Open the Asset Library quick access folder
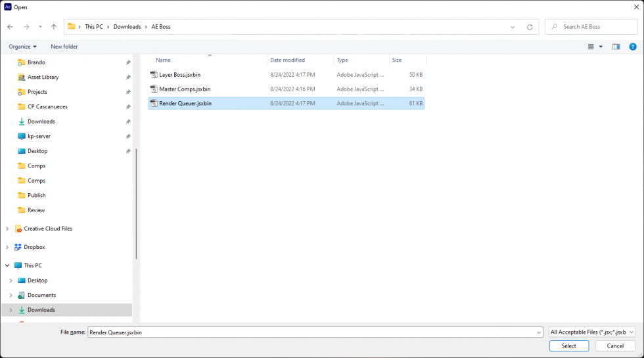 pos(43,78)
